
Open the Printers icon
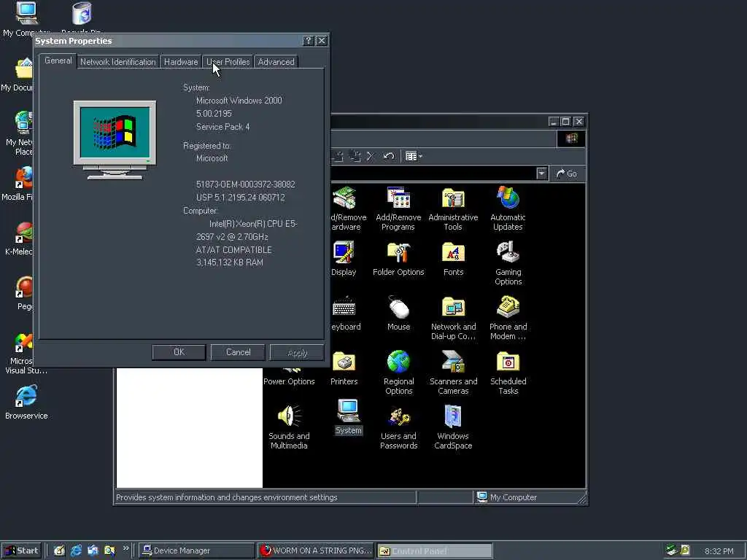click(344, 368)
